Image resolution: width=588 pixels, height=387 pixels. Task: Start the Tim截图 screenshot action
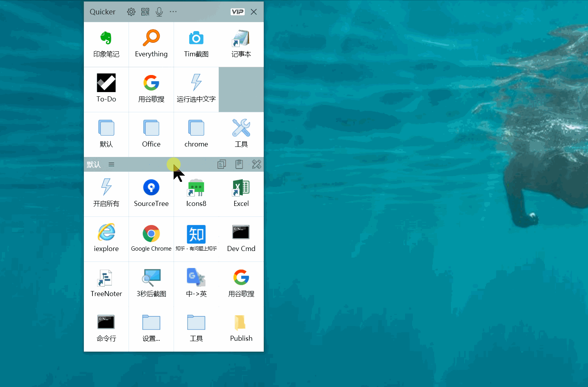[196, 45]
